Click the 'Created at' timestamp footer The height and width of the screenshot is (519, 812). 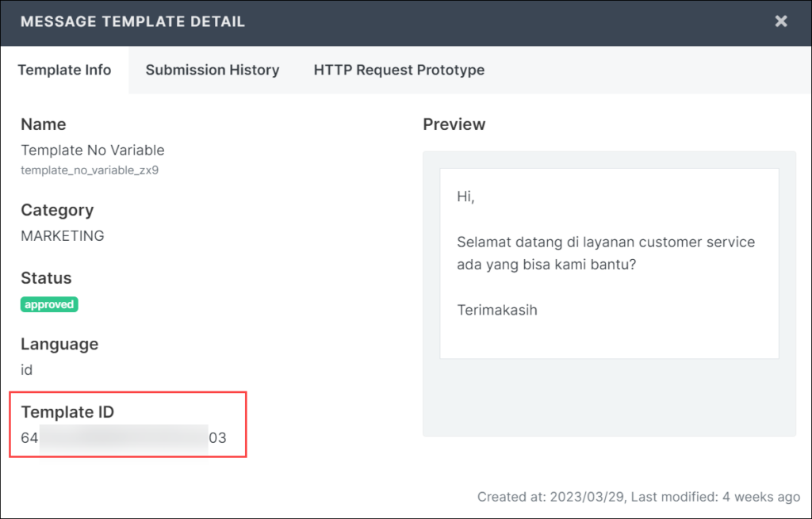638,497
